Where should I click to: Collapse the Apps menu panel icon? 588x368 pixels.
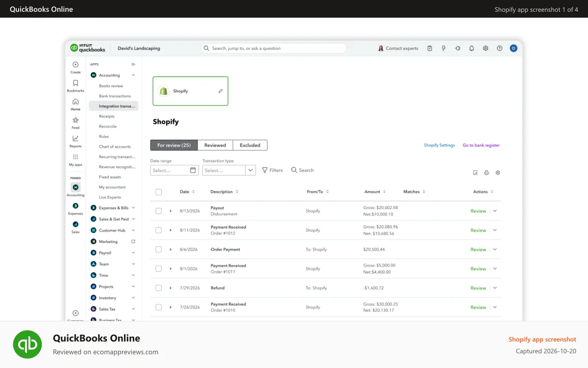[133, 64]
